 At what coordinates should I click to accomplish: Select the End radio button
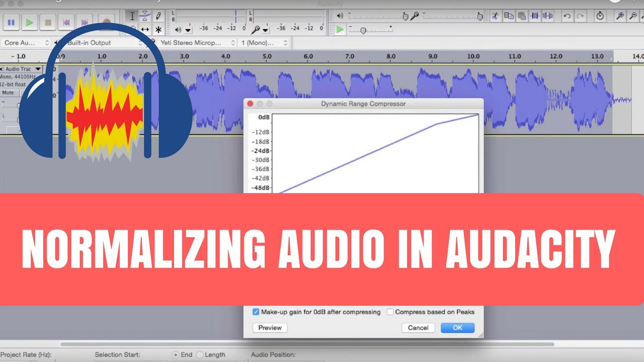pyautogui.click(x=176, y=354)
